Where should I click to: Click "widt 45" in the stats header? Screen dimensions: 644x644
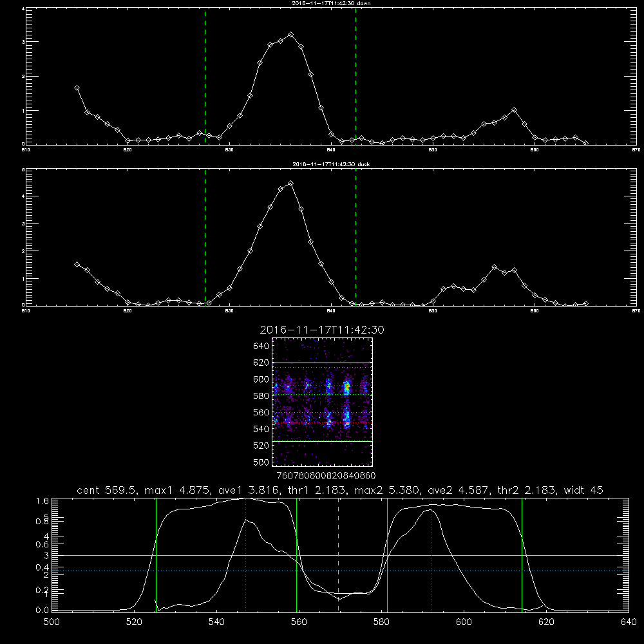pyautogui.click(x=583, y=490)
